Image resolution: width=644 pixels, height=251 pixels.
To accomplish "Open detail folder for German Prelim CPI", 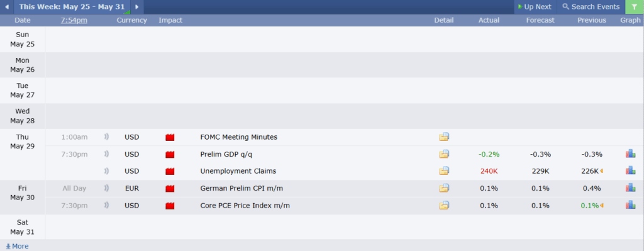I will point(444,188).
